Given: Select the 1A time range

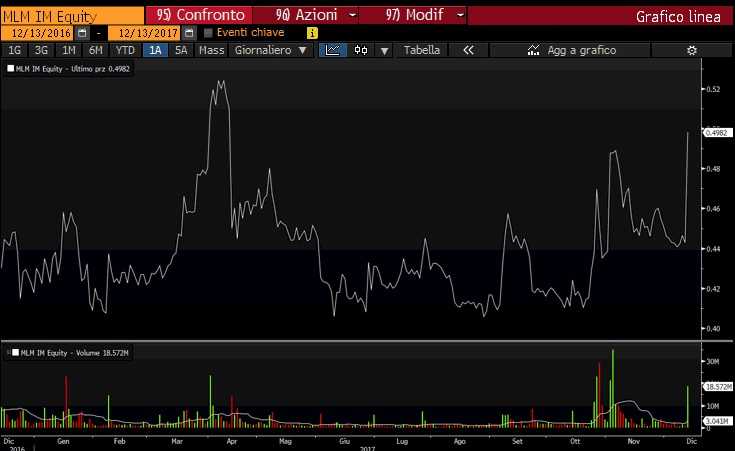Looking at the screenshot, I should [x=155, y=50].
